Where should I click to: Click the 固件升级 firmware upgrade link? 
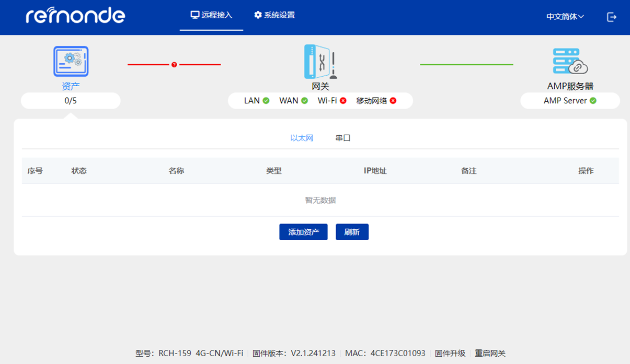449,353
